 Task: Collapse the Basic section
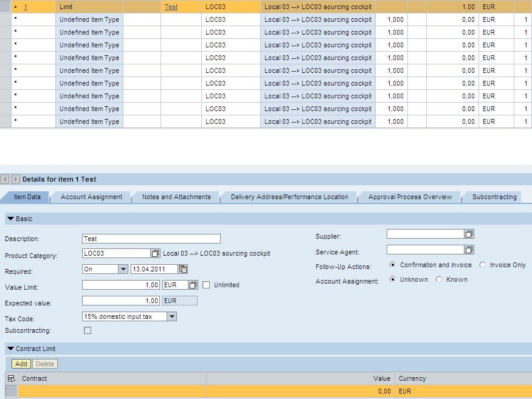click(11, 219)
